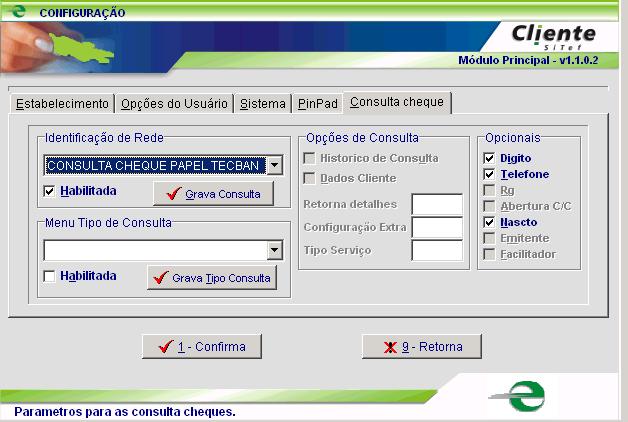Uncheck Habilitada under Identificação de Rede
The height and width of the screenshot is (422, 628).
point(50,191)
